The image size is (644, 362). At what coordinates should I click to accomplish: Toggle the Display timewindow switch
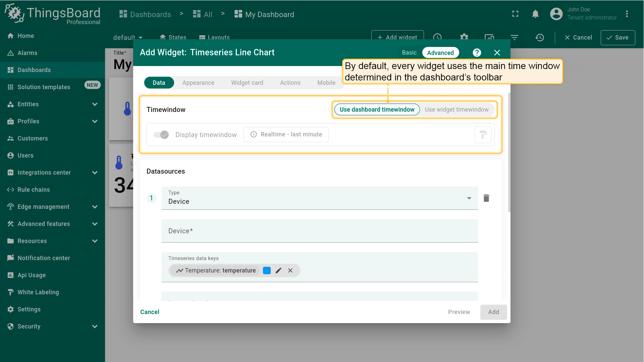tap(161, 135)
